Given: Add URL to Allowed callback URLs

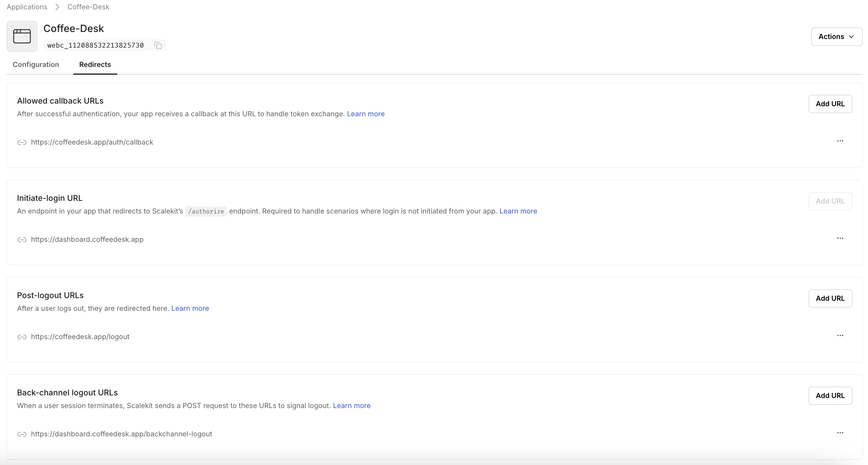Looking at the screenshot, I should (830, 104).
